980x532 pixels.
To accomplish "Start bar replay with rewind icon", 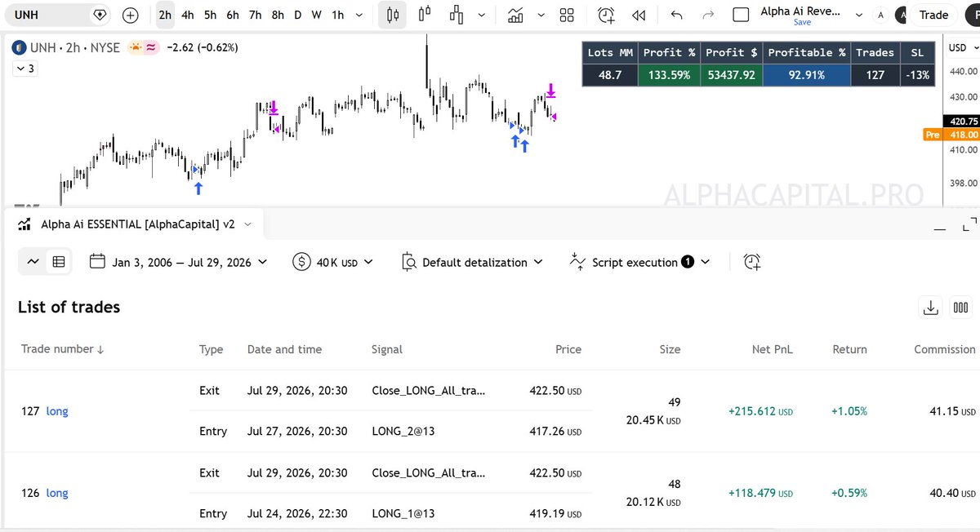I will tap(639, 15).
